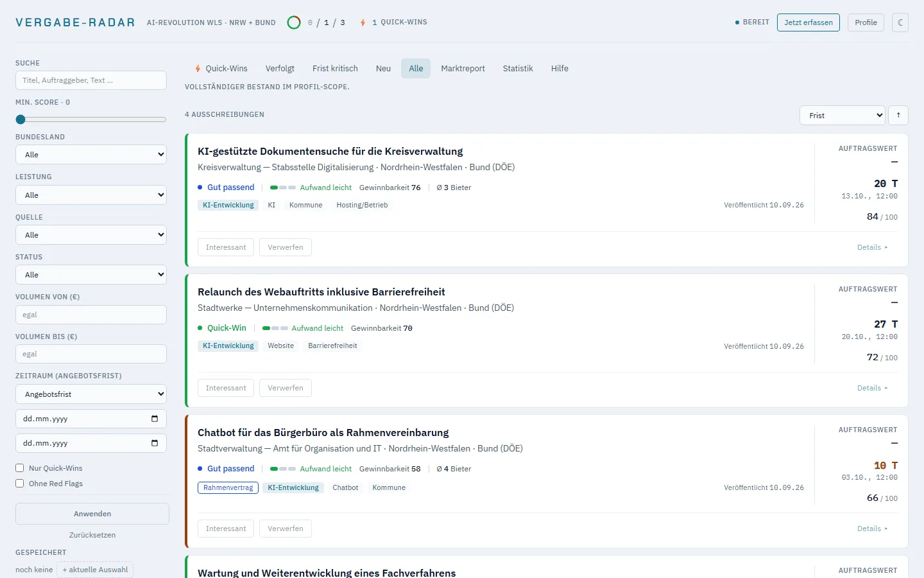Image resolution: width=924 pixels, height=578 pixels.
Task: Click the Hosting/Betrieb tag
Action: [362, 205]
